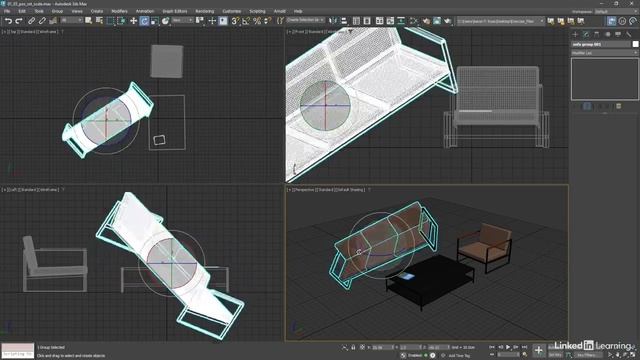Viewport: 640px width, 360px height.
Task: Open the File menu
Action: pyautogui.click(x=7, y=11)
